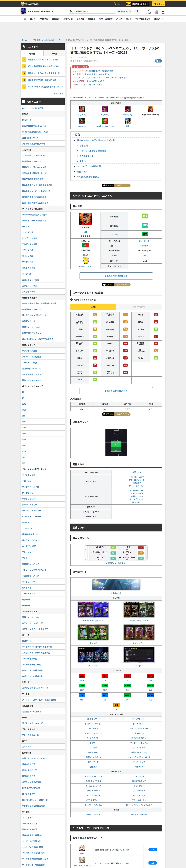Click the red ST position badge
This screenshot has width=186, height=868.
click(128, 676)
